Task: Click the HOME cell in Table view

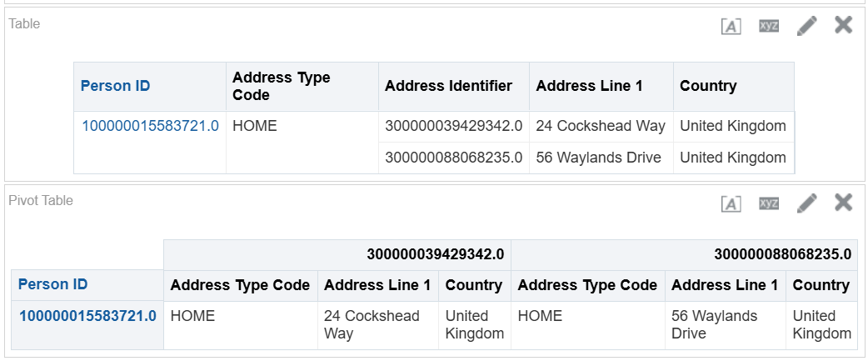Action: click(255, 126)
